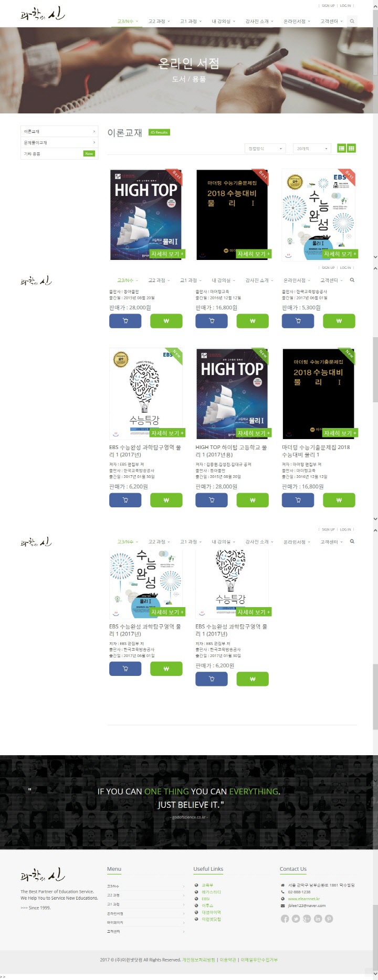Open the LinkedIn icon in footer
Screen dimensions: 378x980
318,919
